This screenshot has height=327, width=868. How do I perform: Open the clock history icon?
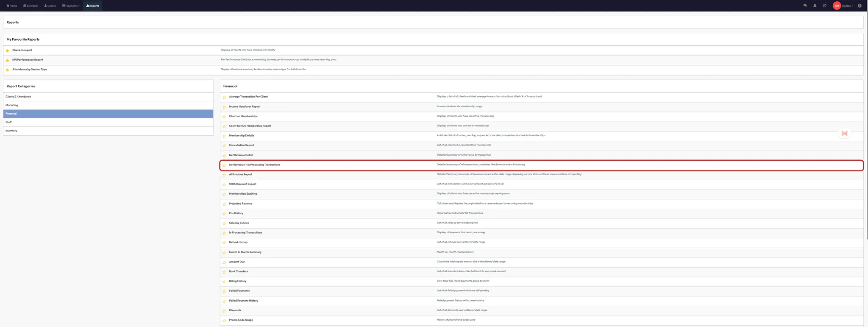(824, 6)
